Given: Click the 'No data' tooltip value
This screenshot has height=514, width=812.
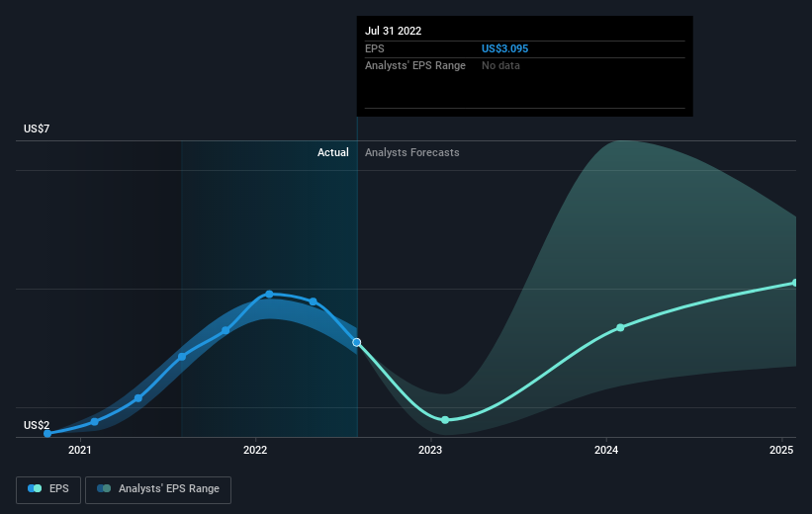Looking at the screenshot, I should (500, 66).
